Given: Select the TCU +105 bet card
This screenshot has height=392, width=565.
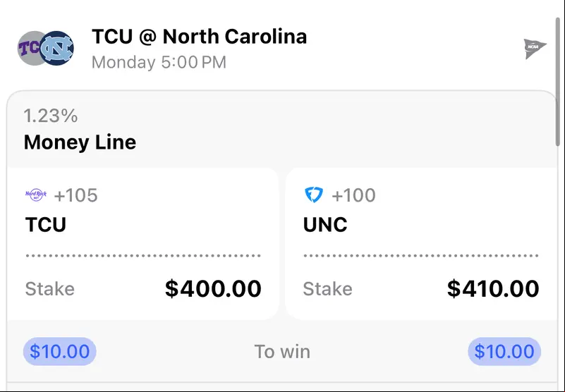Looking at the screenshot, I should point(142,243).
